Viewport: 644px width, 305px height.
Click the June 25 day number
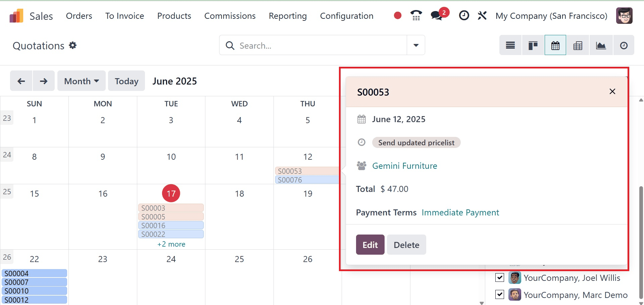[x=239, y=259]
